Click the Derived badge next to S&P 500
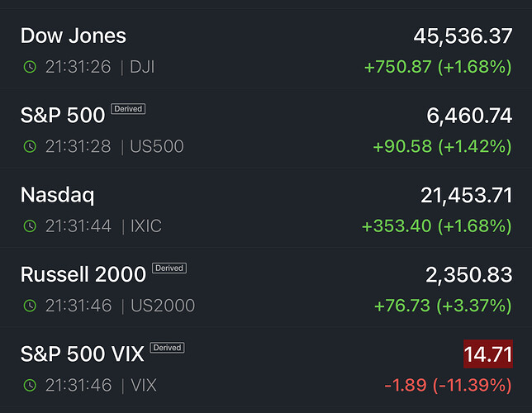Viewport: 532px width, 413px height. (x=128, y=109)
